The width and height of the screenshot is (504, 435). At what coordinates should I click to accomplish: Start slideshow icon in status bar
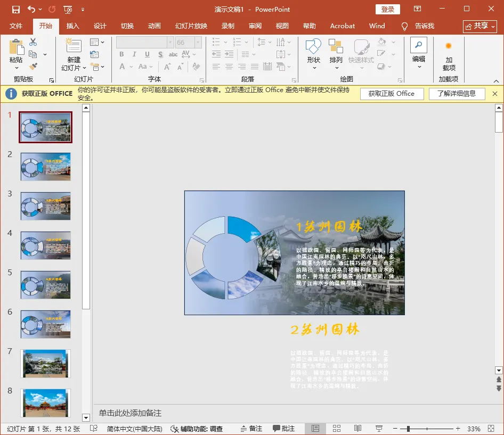(x=379, y=428)
